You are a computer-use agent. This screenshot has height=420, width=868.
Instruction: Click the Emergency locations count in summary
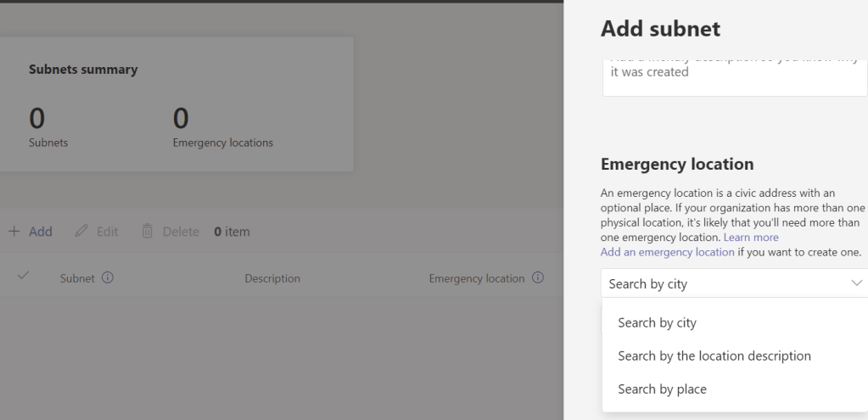[180, 119]
